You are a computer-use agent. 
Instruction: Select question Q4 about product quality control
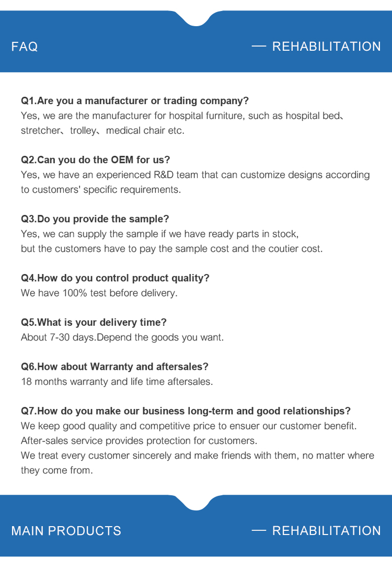point(115,278)
